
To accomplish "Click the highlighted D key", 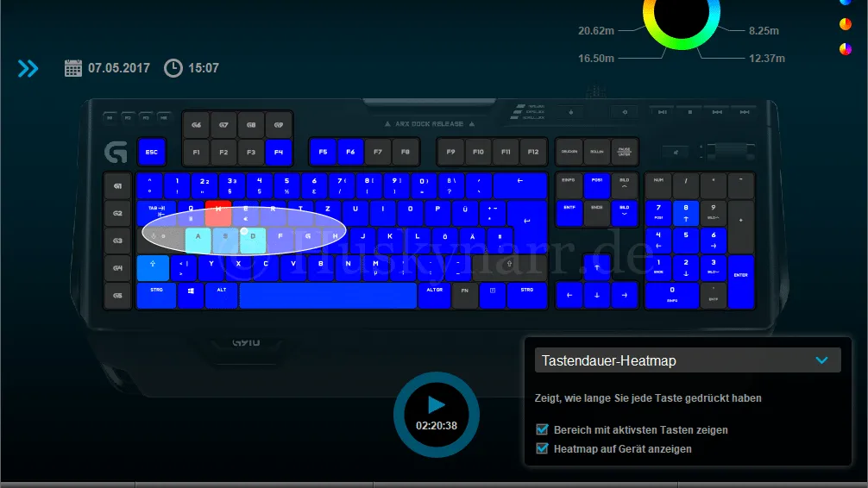I will coord(253,241).
